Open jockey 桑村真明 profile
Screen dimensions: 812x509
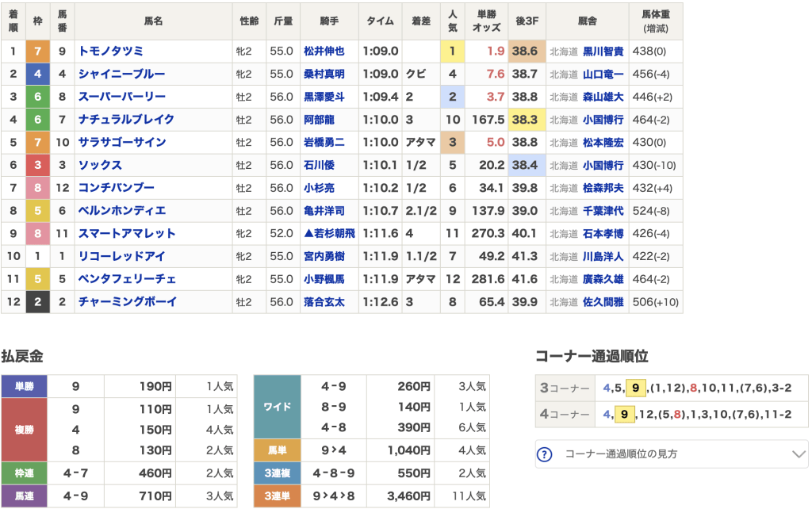click(x=324, y=74)
